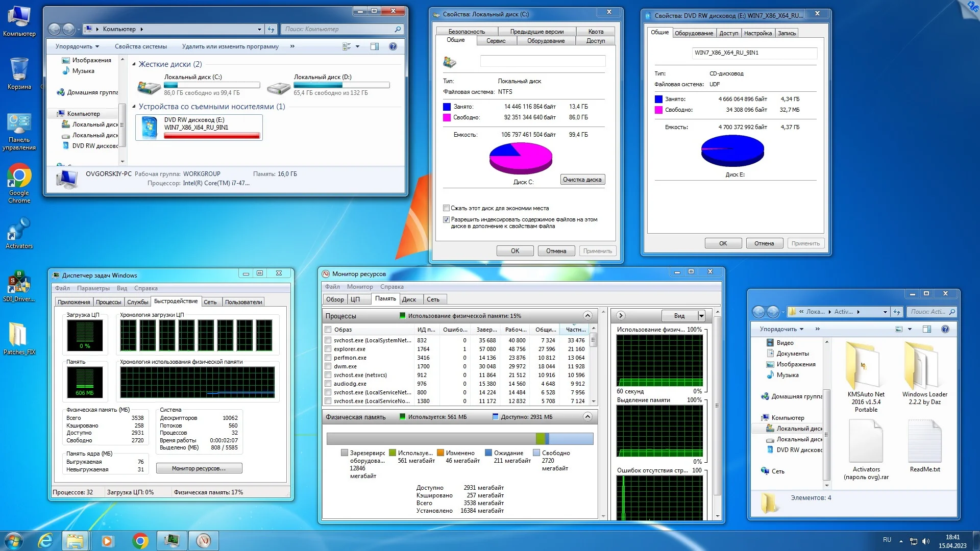
Task: Click the Поиск: Компьютер search field
Action: coord(338,29)
